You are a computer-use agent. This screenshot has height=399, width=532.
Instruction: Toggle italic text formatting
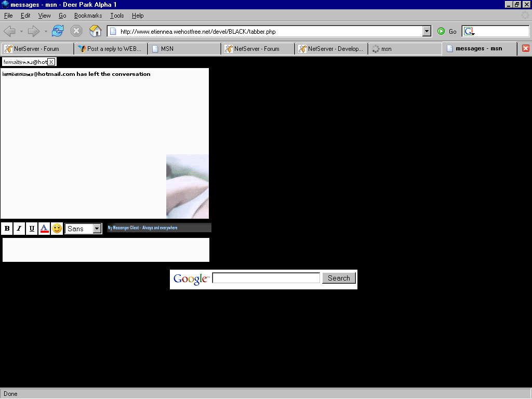(x=19, y=229)
